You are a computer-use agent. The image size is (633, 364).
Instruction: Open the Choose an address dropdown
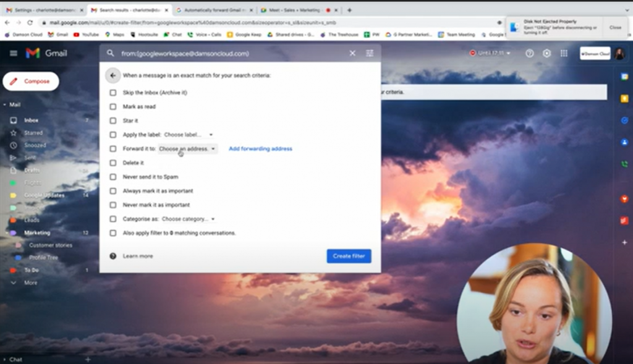point(187,148)
